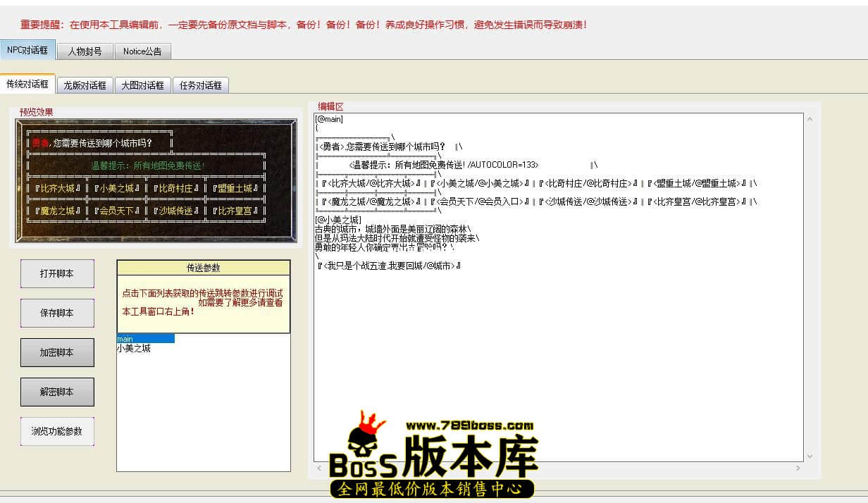
Task: Open the 大图对话框 sub-tab
Action: click(142, 85)
